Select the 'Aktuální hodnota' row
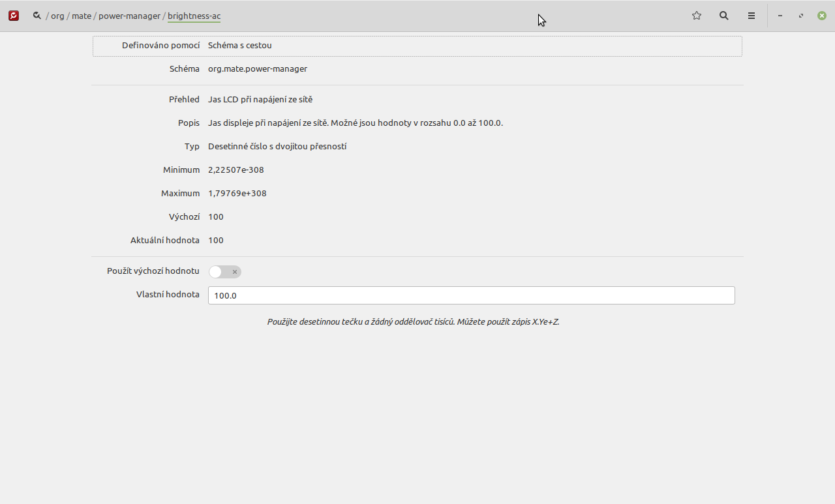The width and height of the screenshot is (835, 504). click(x=417, y=241)
